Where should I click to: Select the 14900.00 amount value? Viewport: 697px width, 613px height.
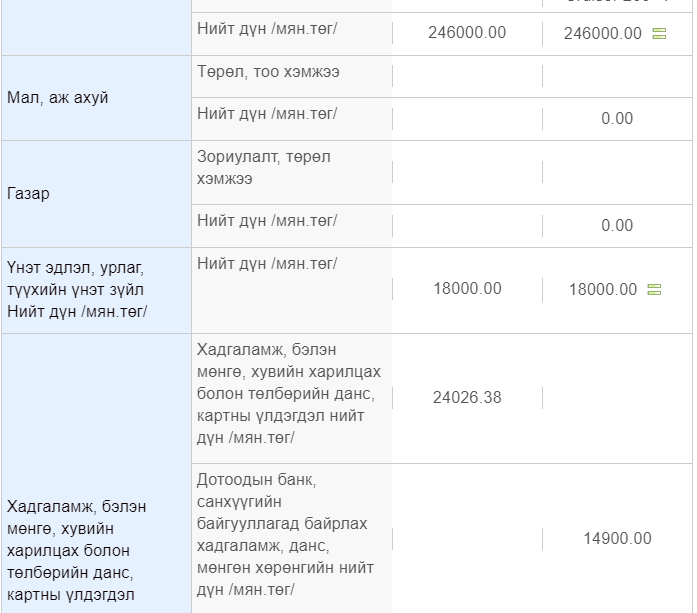coord(617,539)
